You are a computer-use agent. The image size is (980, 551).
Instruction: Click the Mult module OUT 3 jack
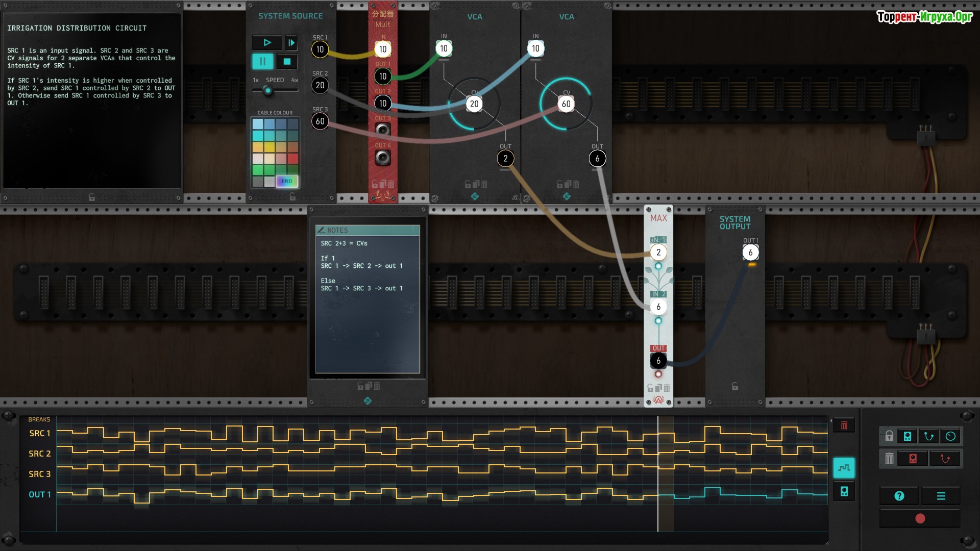pyautogui.click(x=383, y=130)
